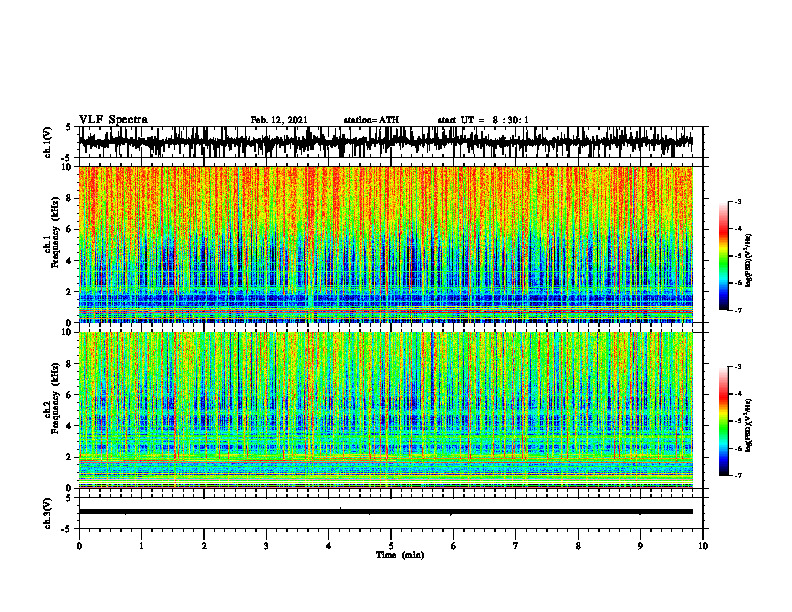Click the "VLF Spectra" plot title
Image resolution: width=792 pixels, height=612 pixels.
tap(113, 120)
